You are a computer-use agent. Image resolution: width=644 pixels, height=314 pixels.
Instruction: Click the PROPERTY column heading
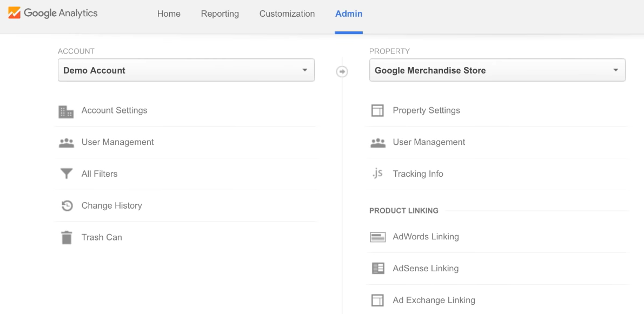click(x=389, y=51)
